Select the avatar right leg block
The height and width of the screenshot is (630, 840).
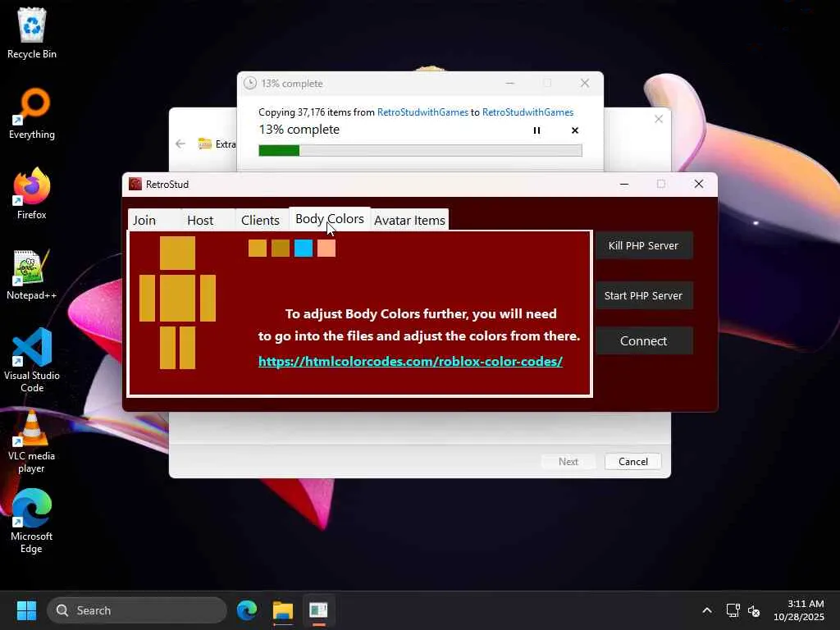(x=188, y=348)
